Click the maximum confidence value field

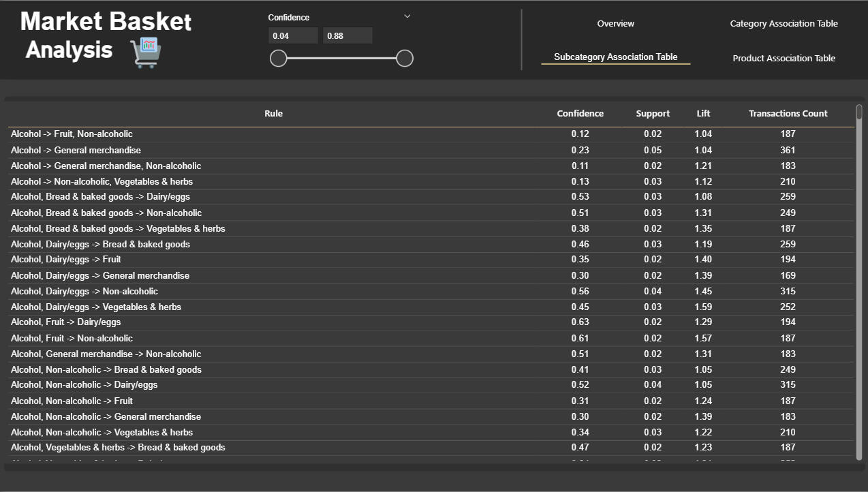point(347,35)
